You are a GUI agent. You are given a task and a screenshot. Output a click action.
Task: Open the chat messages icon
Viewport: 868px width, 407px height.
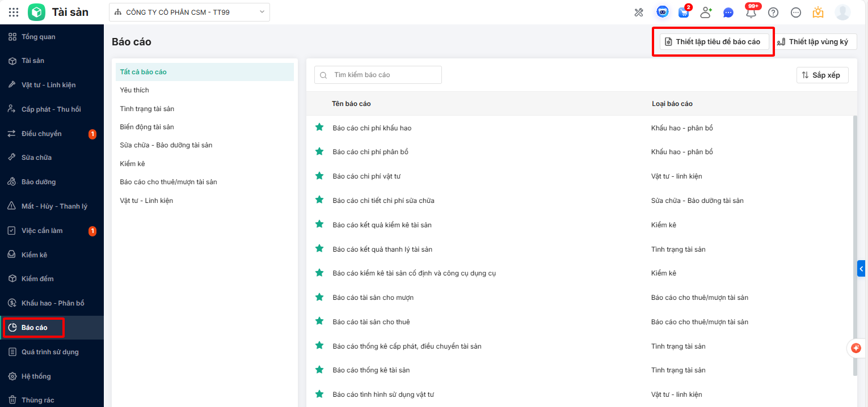click(728, 12)
